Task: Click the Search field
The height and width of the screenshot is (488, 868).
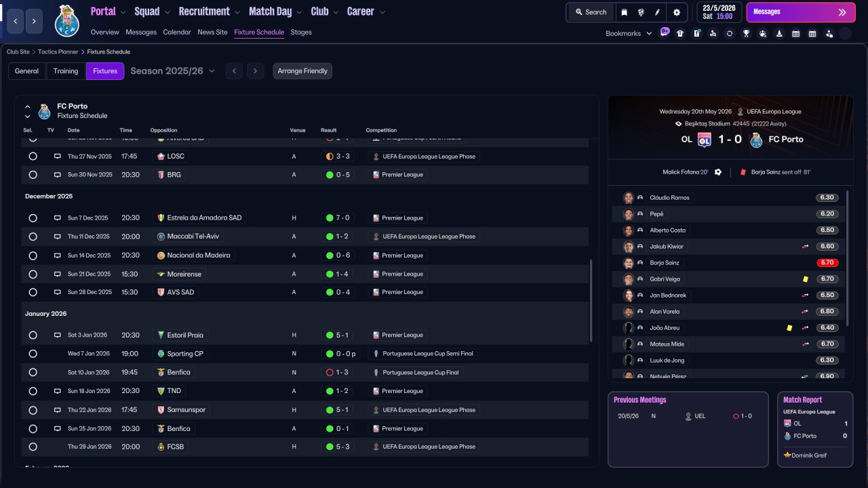Action: pos(591,12)
